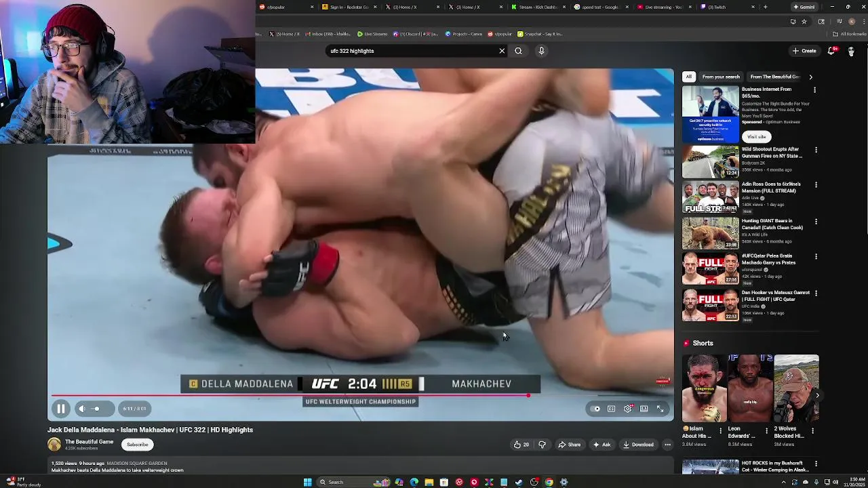Switch to theater mode
This screenshot has height=488, width=868.
point(644,409)
